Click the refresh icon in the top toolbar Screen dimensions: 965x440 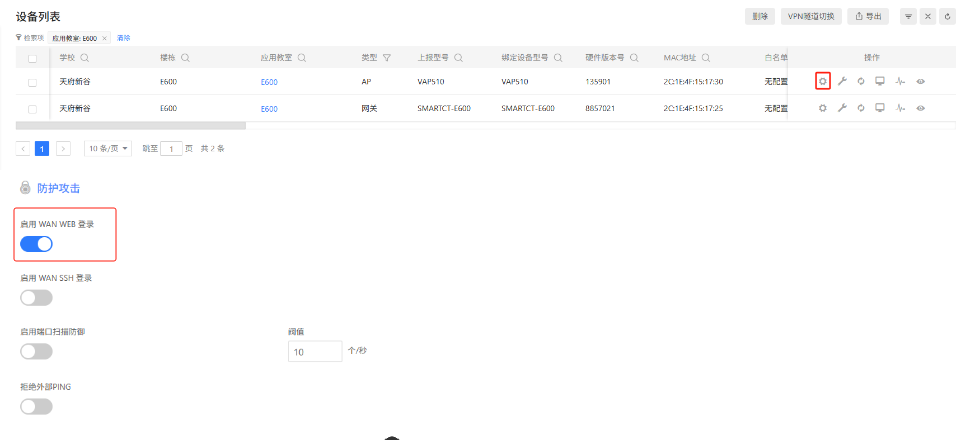click(x=947, y=16)
